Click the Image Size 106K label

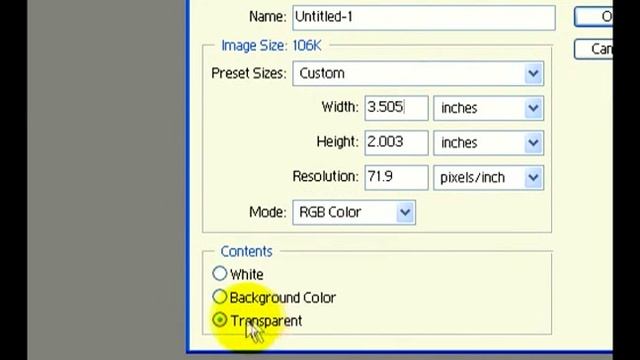(x=271, y=45)
